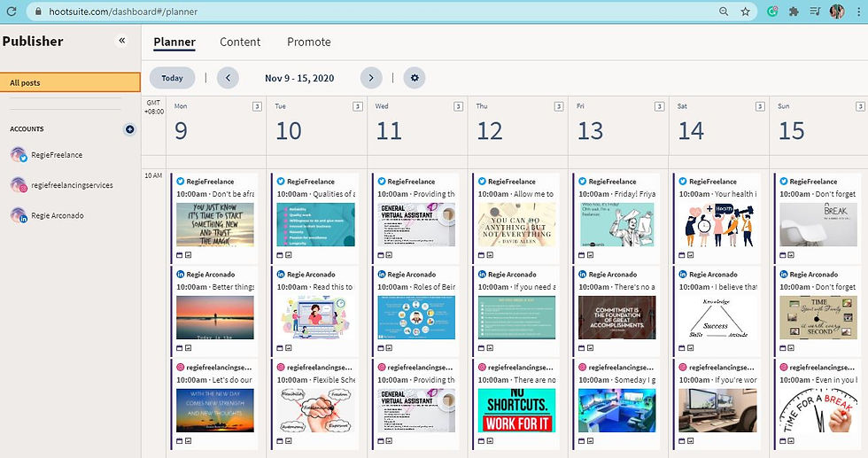Screen dimensions: 868x458
Task: Open the Chrome profile avatar
Action: (x=837, y=12)
